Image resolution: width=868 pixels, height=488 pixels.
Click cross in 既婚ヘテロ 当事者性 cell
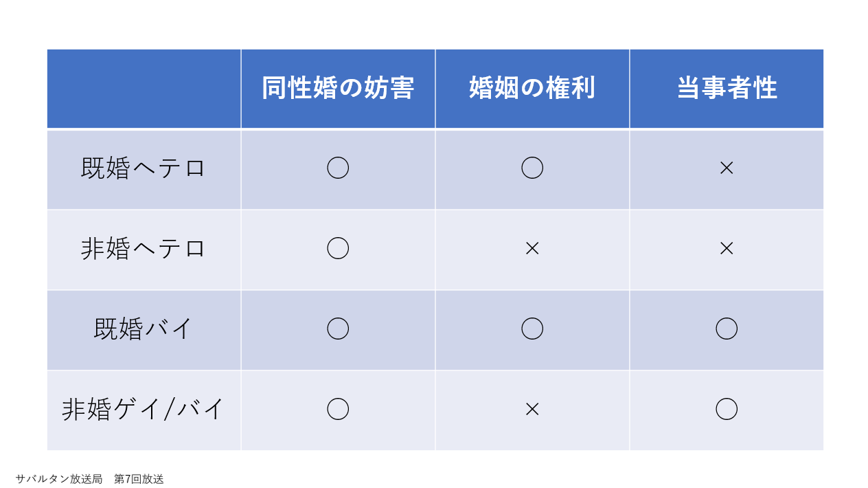(727, 168)
